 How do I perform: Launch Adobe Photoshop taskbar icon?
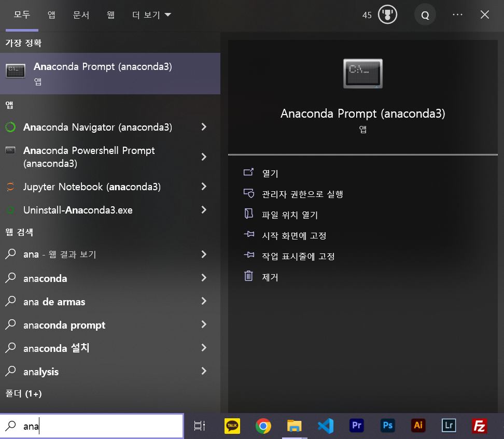click(x=388, y=426)
